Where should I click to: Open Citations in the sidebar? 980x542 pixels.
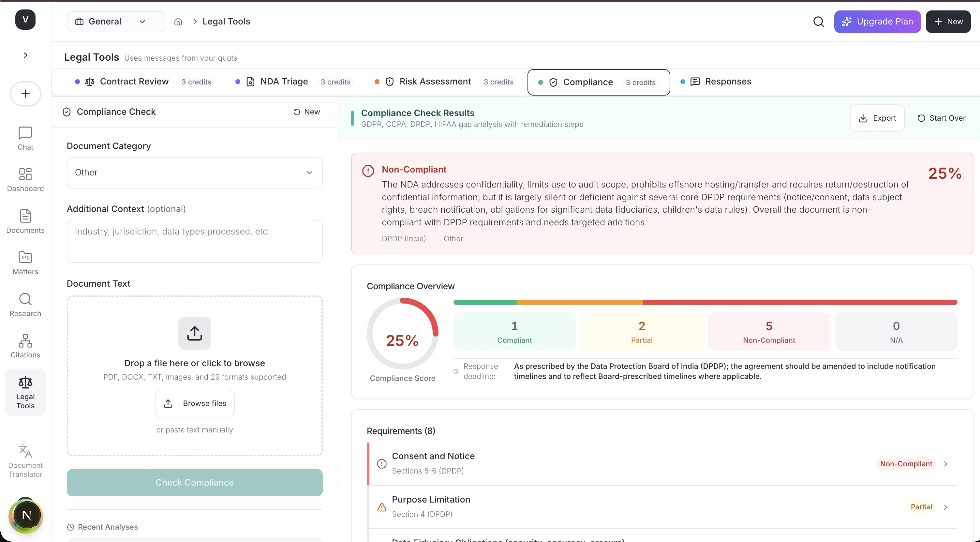click(25, 346)
